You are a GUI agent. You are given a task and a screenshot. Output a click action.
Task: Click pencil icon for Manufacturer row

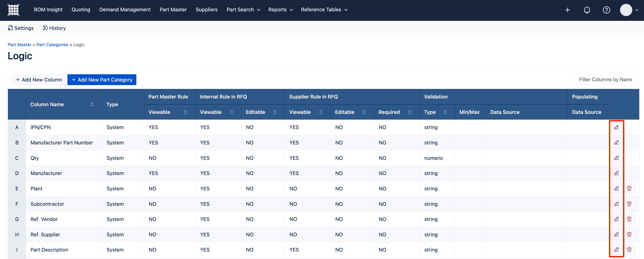(616, 173)
